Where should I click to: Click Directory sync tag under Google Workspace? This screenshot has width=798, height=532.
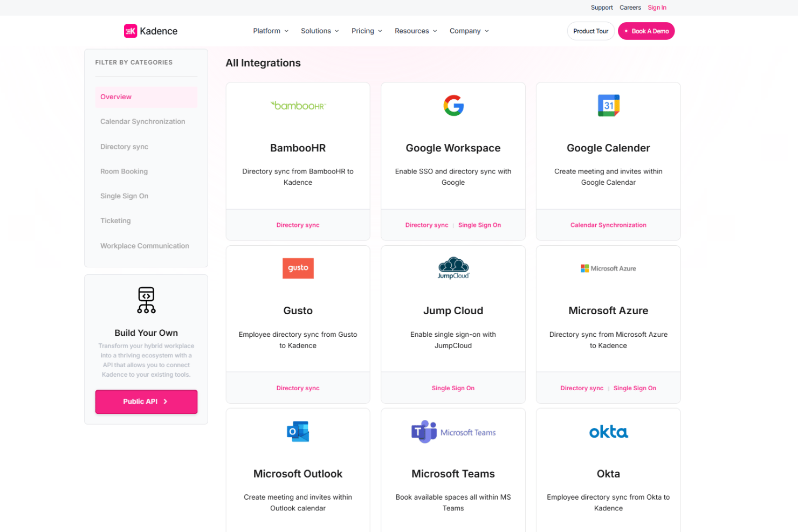[426, 225]
